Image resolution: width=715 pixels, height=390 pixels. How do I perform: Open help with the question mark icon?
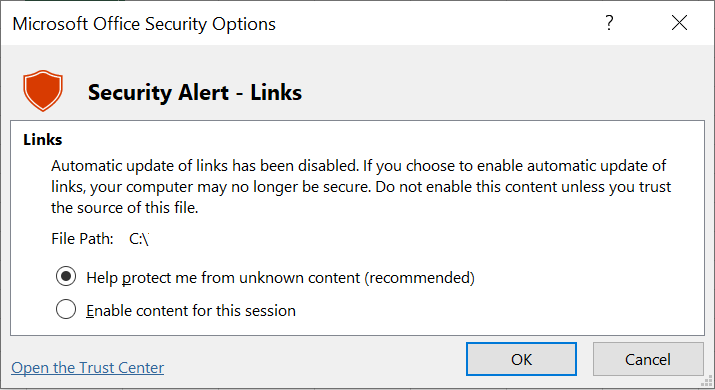point(609,22)
